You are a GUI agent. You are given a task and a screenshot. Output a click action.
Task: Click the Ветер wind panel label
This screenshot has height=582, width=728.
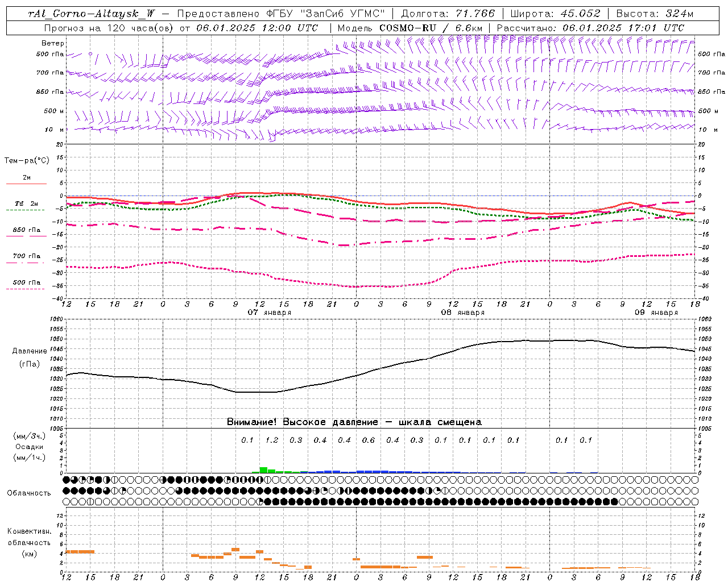pyautogui.click(x=53, y=43)
